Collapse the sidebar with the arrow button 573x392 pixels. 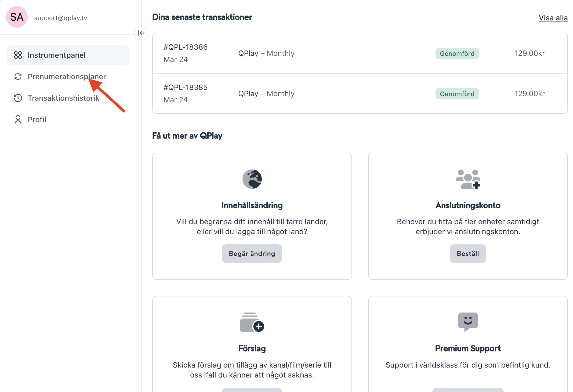[x=141, y=33]
